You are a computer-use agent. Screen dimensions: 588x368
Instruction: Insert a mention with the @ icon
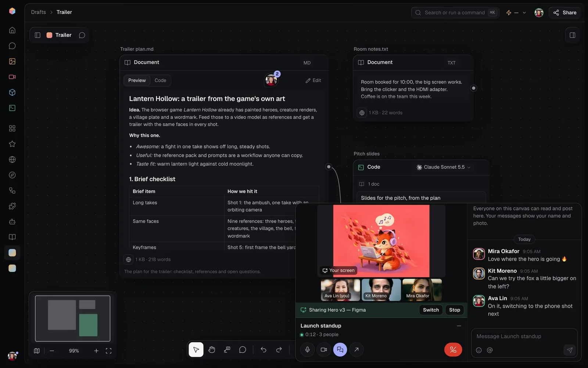(x=490, y=350)
